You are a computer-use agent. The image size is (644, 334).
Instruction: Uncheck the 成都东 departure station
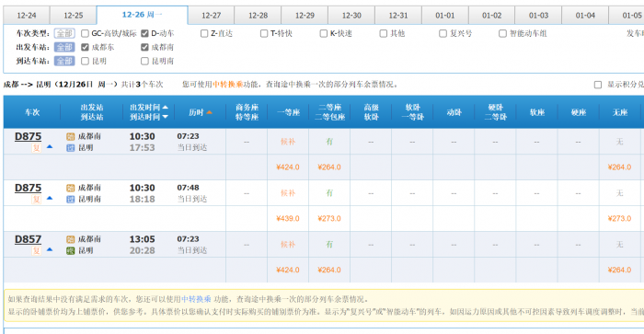click(85, 47)
